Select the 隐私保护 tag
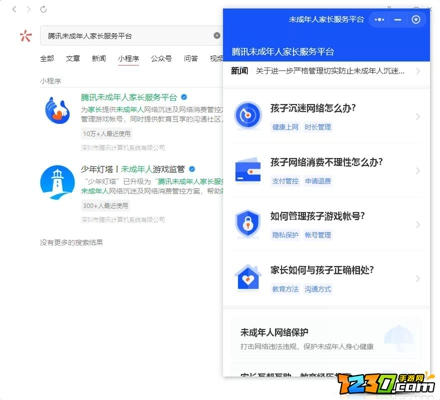 point(285,235)
